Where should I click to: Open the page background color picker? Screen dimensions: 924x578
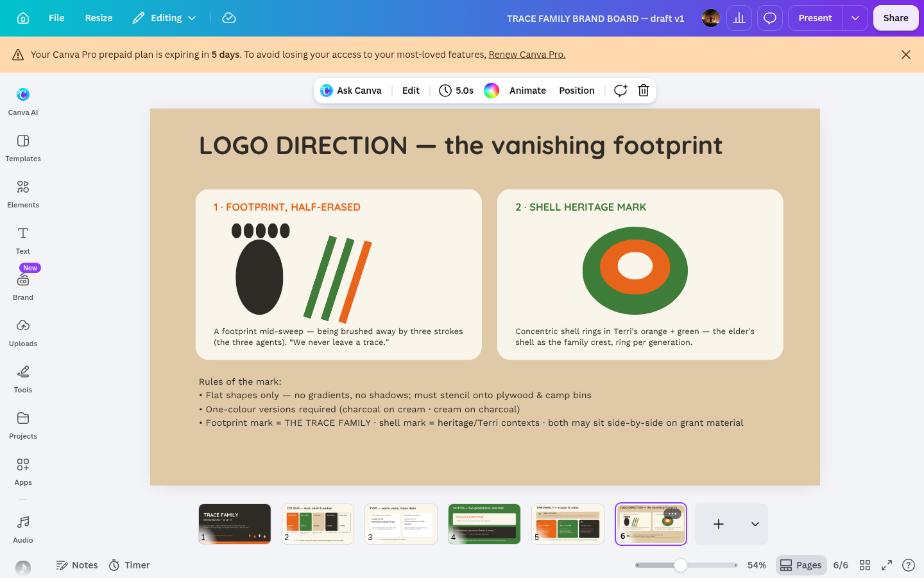(x=492, y=91)
